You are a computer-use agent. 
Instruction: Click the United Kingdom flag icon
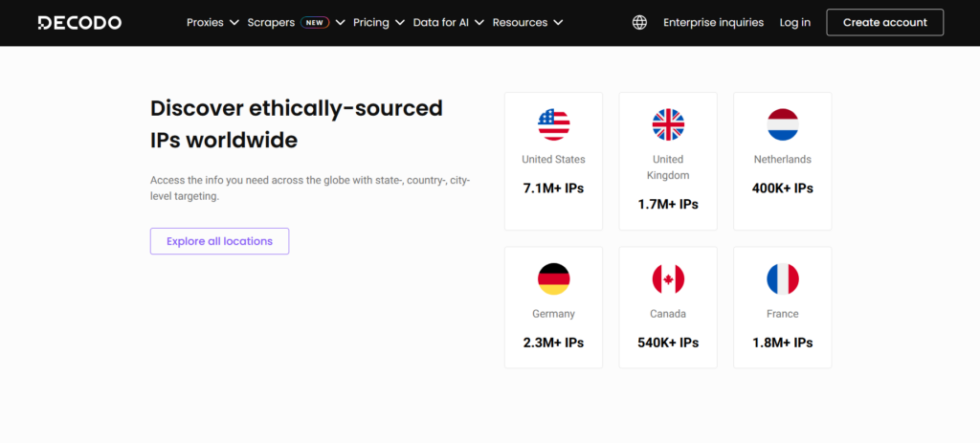[668, 124]
